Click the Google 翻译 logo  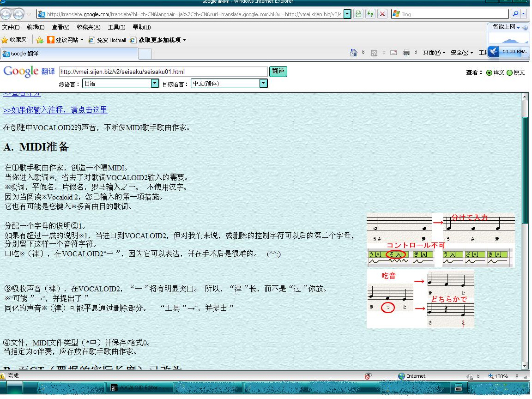coord(29,71)
